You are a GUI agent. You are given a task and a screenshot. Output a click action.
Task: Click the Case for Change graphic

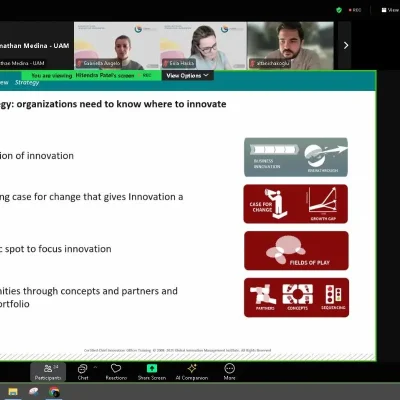coord(296,204)
